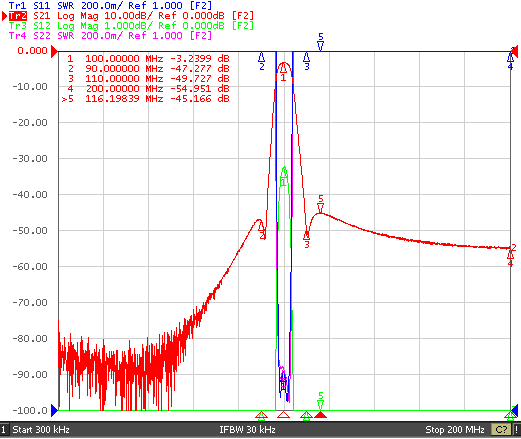This screenshot has width=521, height=439.
Task: Select marker 5 row 116.19839 MHz
Action: coord(146,99)
